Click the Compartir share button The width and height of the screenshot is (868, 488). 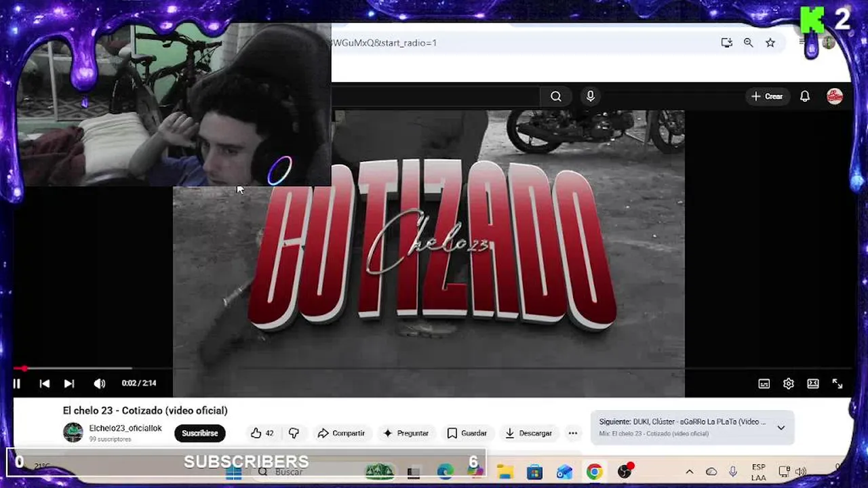(x=341, y=433)
